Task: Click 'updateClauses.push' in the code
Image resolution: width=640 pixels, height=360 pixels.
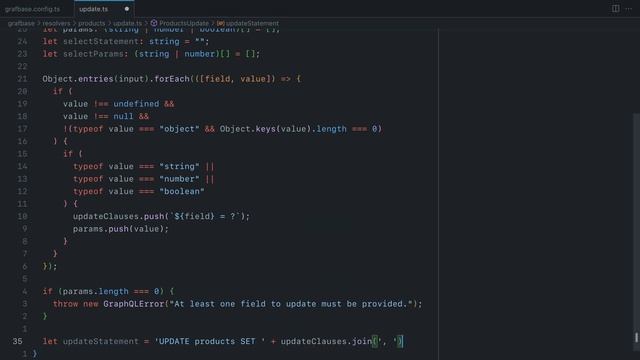Action: pos(118,216)
